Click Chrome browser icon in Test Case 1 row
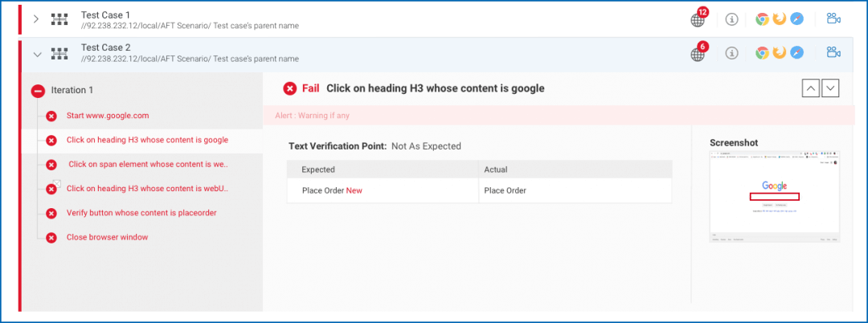 (762, 19)
